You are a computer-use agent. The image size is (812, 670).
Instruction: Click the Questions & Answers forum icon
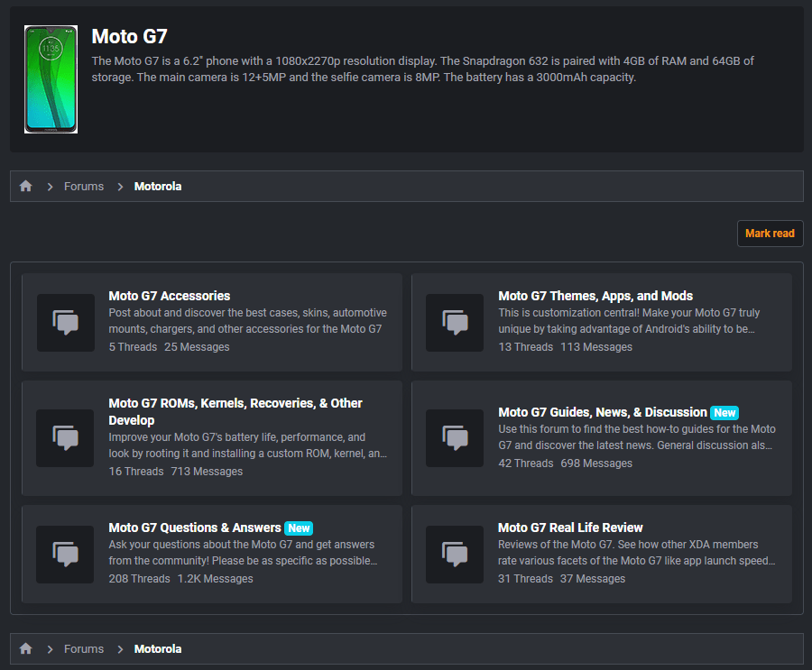point(65,555)
